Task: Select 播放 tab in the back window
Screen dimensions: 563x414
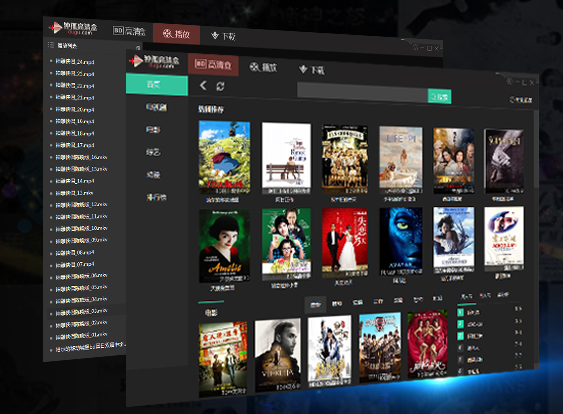Action: coord(176,34)
